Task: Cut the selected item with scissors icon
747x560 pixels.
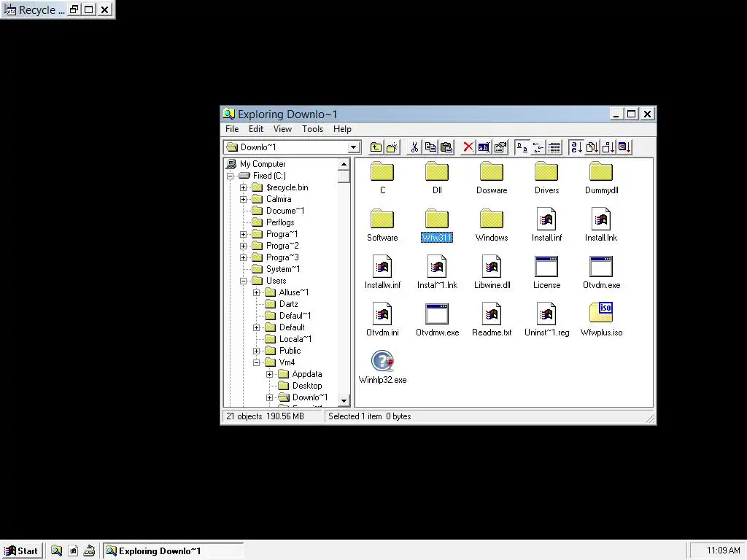Action: [x=414, y=147]
